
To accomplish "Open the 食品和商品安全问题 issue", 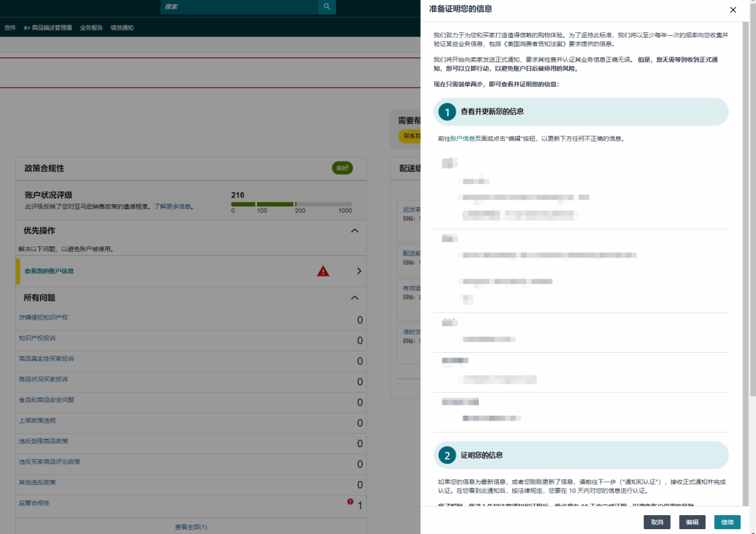I will click(x=46, y=400).
